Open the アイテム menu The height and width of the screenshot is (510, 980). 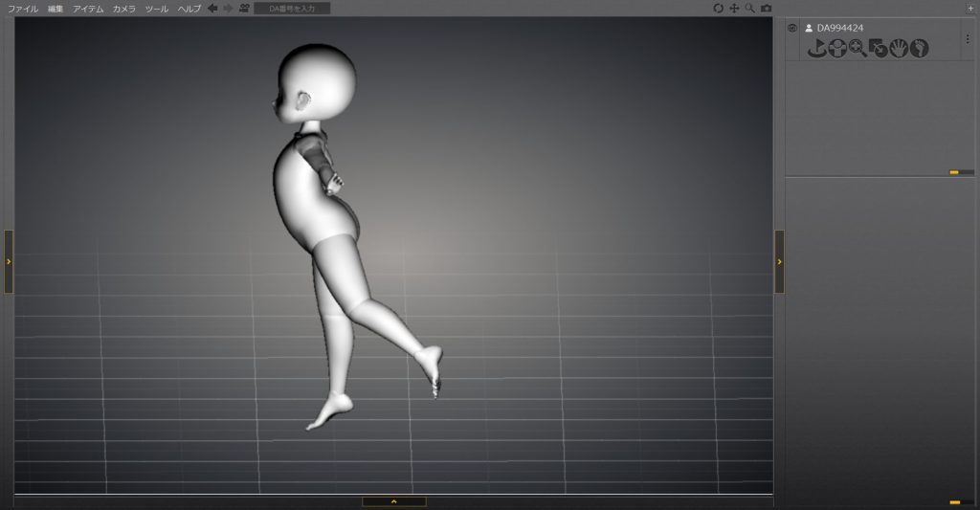(x=88, y=9)
